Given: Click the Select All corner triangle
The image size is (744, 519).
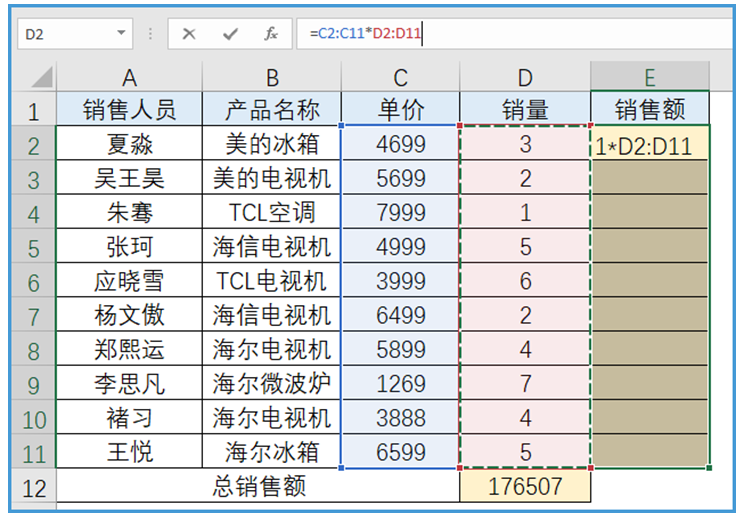Looking at the screenshot, I should pos(37,78).
